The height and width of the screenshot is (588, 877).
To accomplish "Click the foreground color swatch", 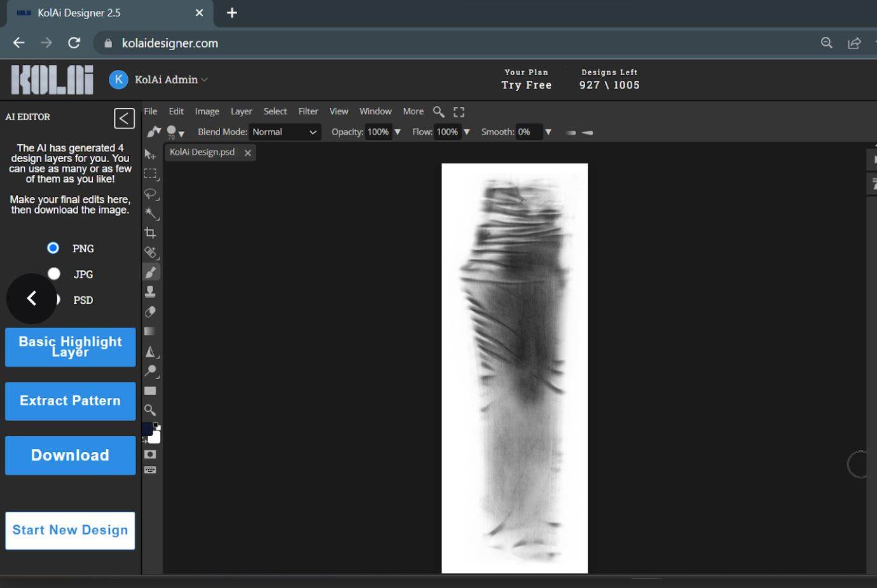I will (x=147, y=428).
